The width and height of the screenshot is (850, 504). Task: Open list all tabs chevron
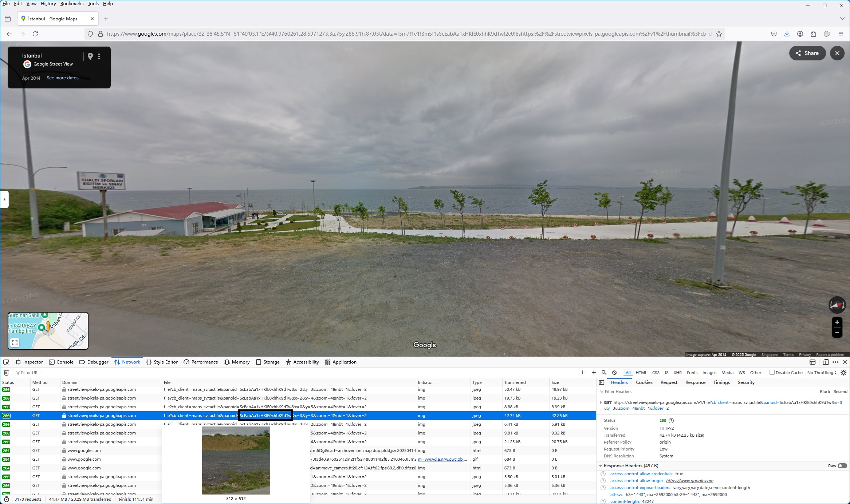pos(842,19)
